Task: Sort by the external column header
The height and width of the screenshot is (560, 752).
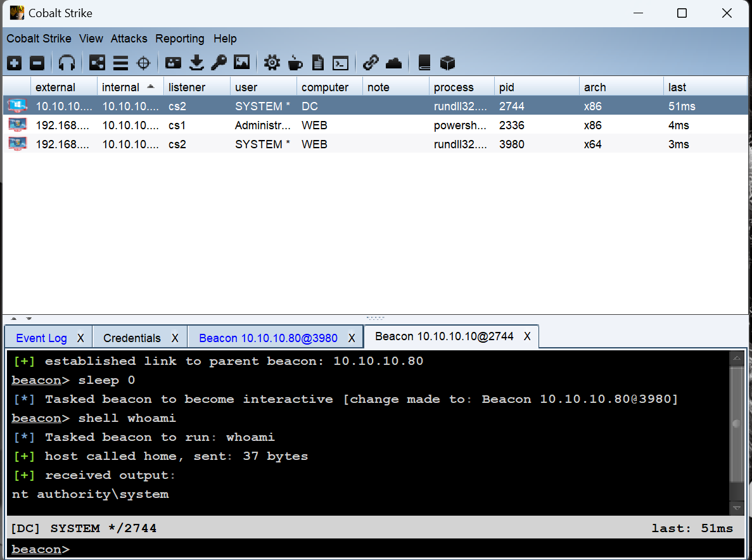Action: pos(64,87)
